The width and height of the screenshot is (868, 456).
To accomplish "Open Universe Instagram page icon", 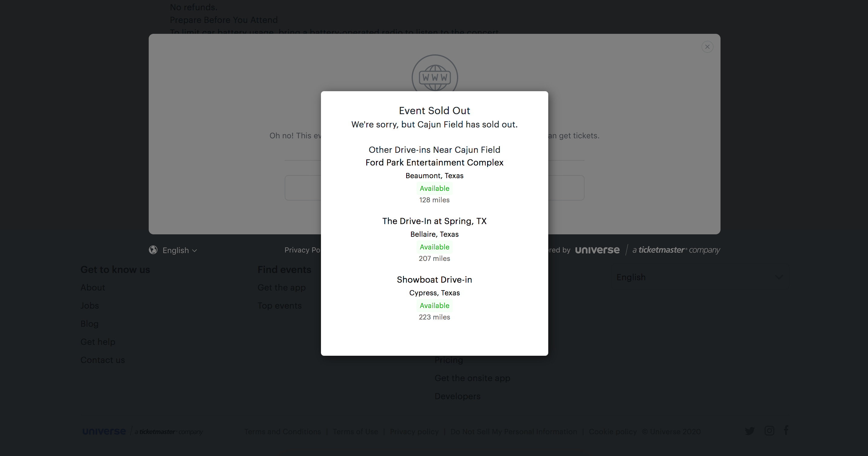I will click(769, 431).
